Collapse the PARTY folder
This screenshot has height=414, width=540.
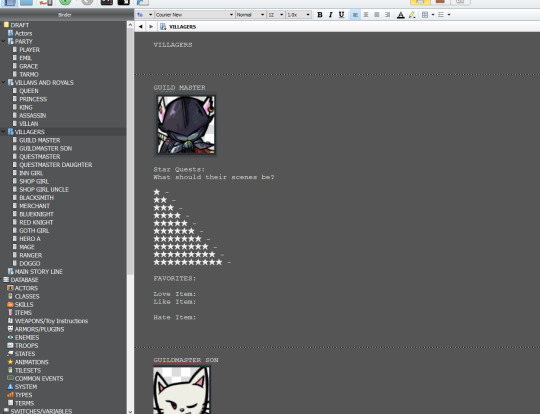3,41
